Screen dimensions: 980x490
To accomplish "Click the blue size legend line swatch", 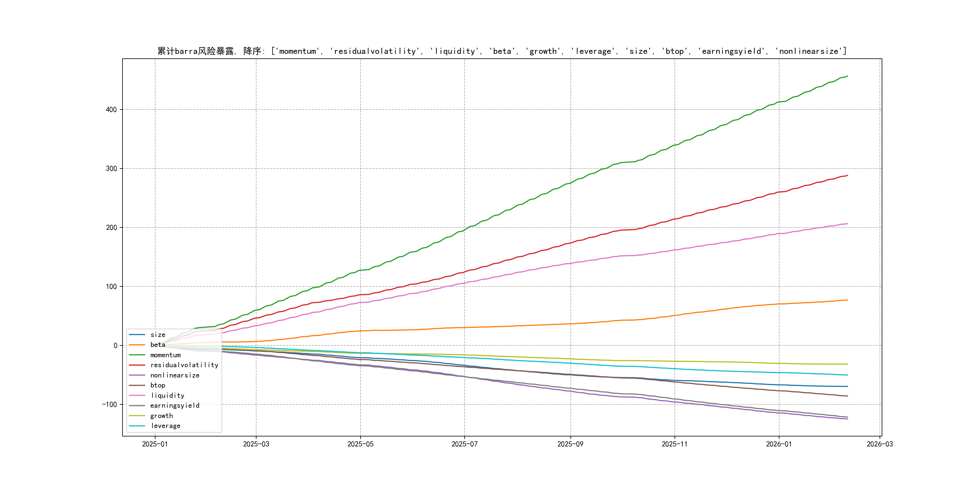I will click(x=137, y=335).
